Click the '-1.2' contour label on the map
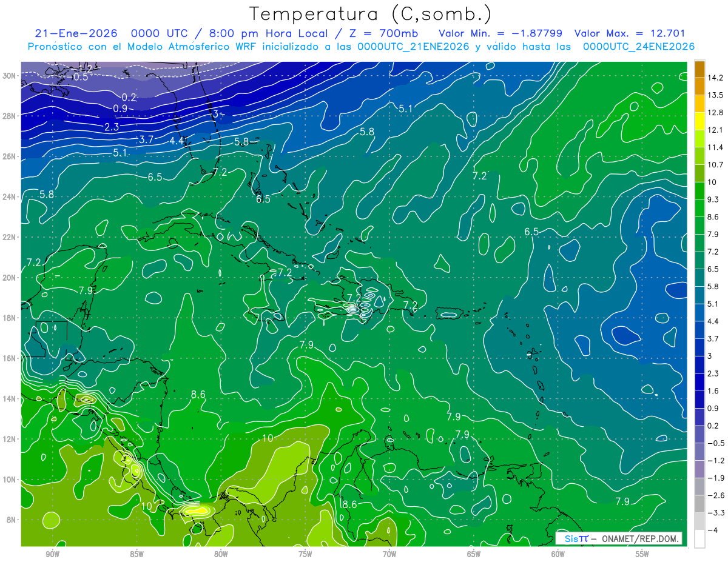Image resolution: width=728 pixels, height=562 pixels. tap(84, 68)
